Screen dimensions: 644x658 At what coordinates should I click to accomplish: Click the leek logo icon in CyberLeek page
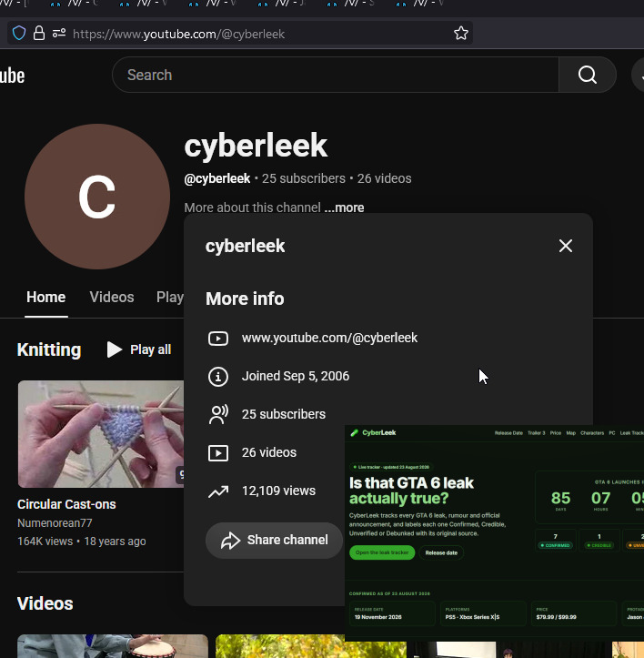pyautogui.click(x=355, y=432)
